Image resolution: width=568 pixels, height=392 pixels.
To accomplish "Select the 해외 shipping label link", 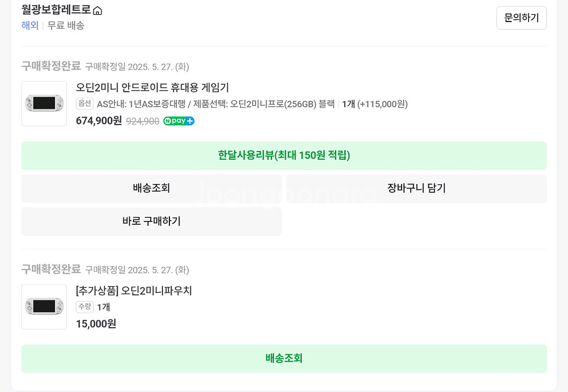I will click(30, 25).
